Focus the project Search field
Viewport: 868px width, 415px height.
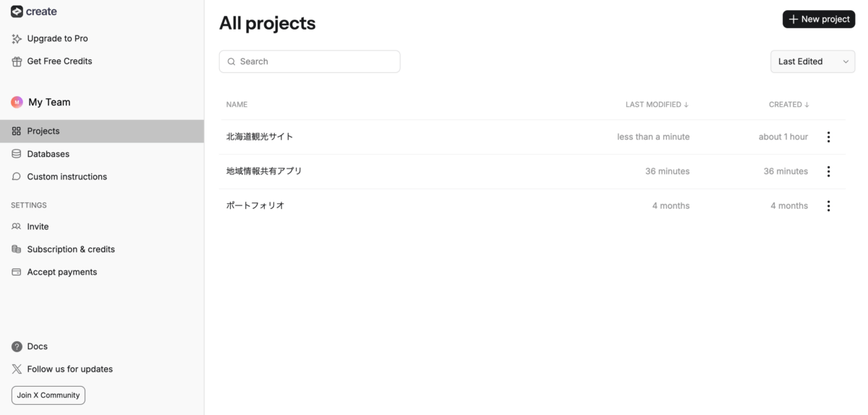310,61
